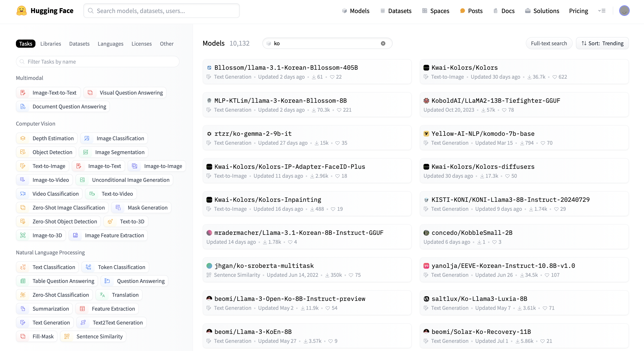Enable Full-text search mode
644x351 pixels.
click(x=549, y=43)
